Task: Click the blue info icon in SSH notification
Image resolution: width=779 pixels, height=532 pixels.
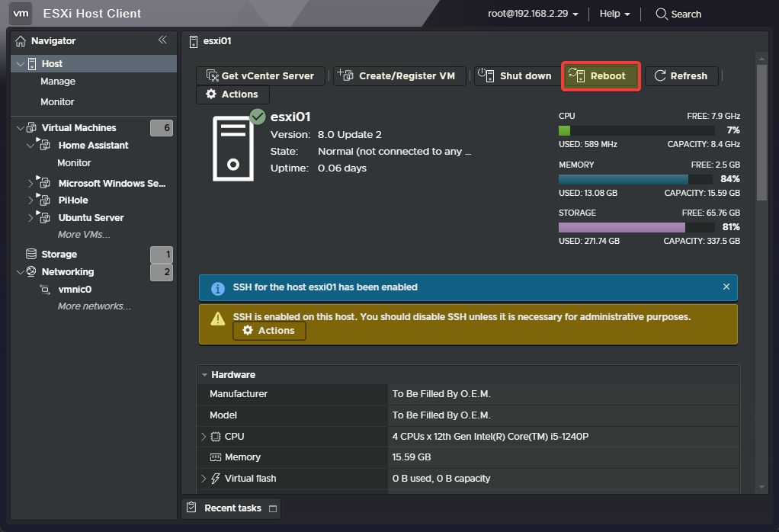Action: click(217, 288)
